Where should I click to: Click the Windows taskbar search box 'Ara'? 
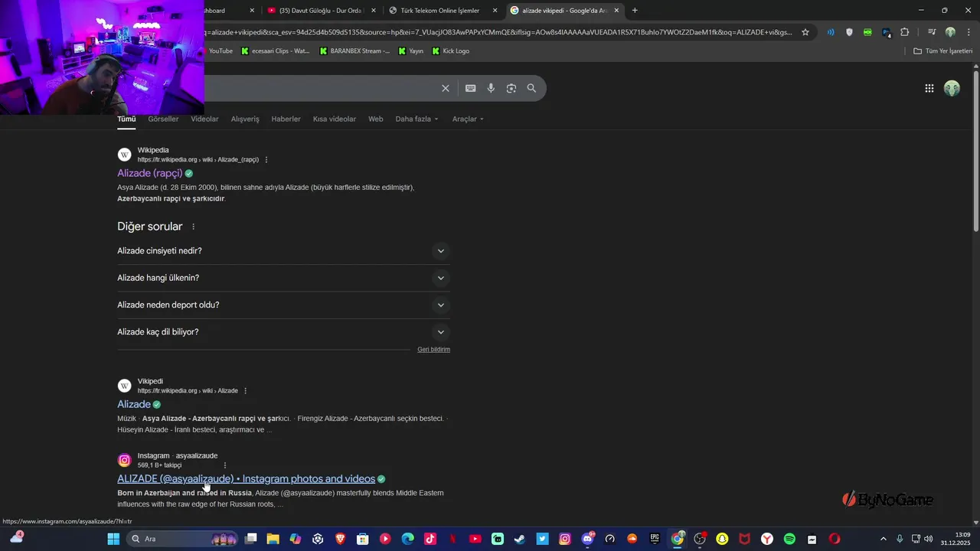pyautogui.click(x=182, y=539)
